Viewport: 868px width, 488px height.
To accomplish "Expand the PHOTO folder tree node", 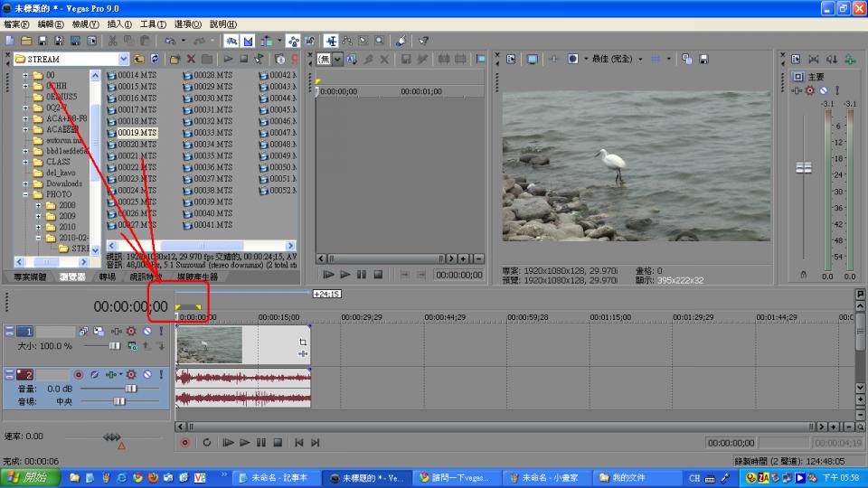I will tap(26, 194).
